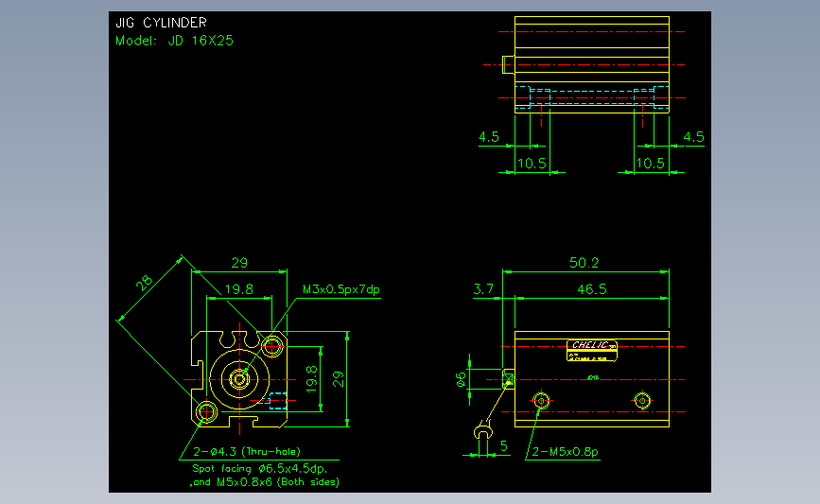Select the 46.5 body length dimension
Image resolution: width=820 pixels, height=504 pixels.
(x=592, y=289)
